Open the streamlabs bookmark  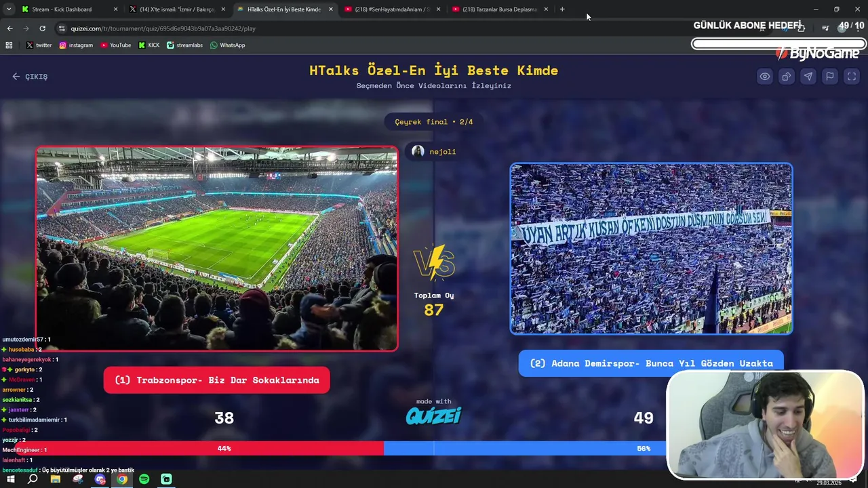pyautogui.click(x=184, y=45)
